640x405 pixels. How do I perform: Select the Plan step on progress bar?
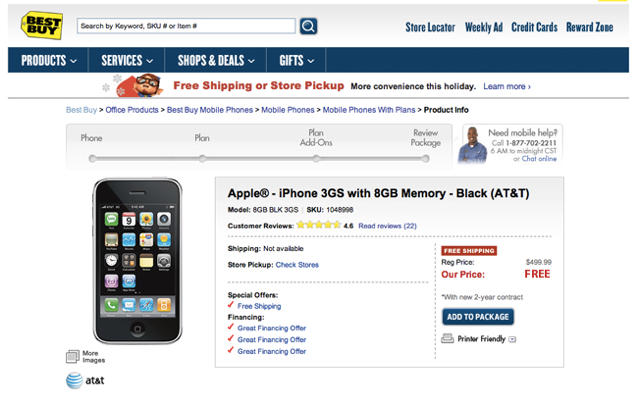tap(202, 138)
